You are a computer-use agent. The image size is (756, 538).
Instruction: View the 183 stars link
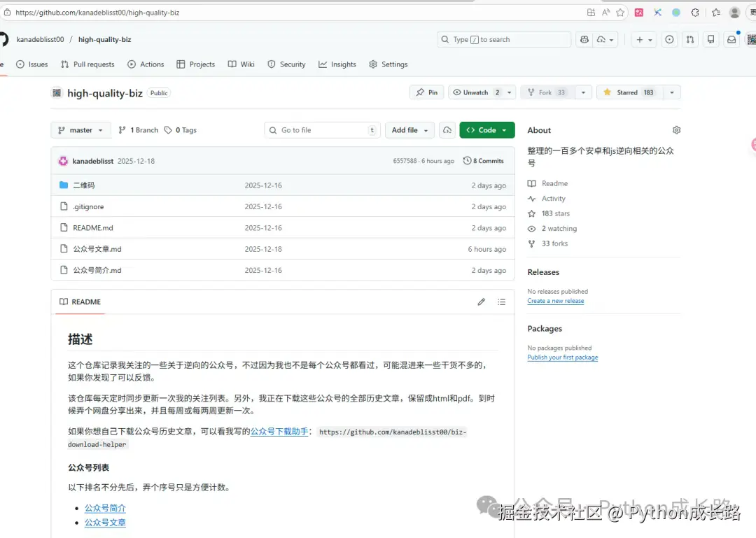coord(549,213)
